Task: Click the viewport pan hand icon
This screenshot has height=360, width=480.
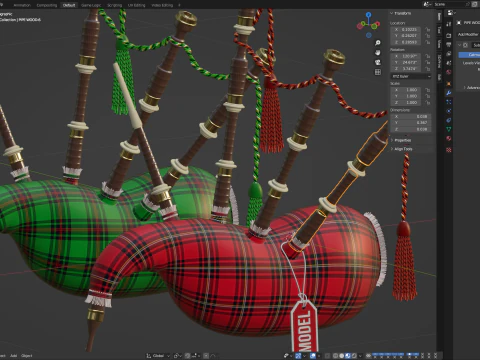Action: 378,53
